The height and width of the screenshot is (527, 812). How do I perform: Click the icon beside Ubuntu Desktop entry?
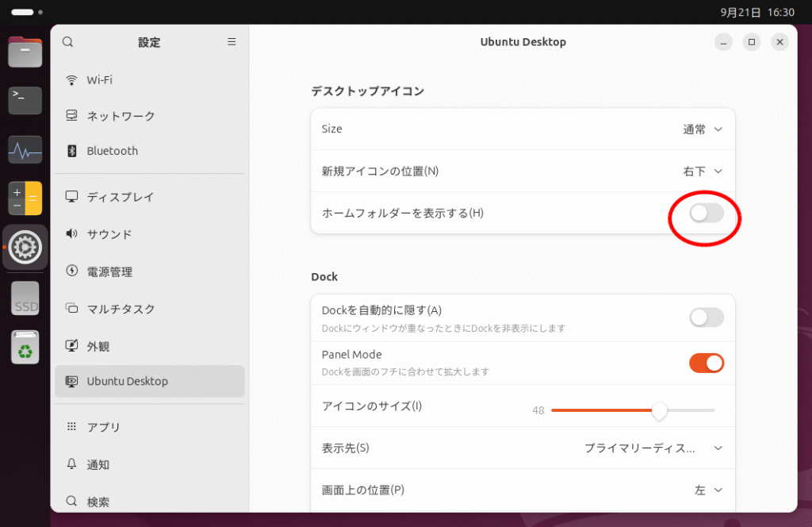click(71, 382)
